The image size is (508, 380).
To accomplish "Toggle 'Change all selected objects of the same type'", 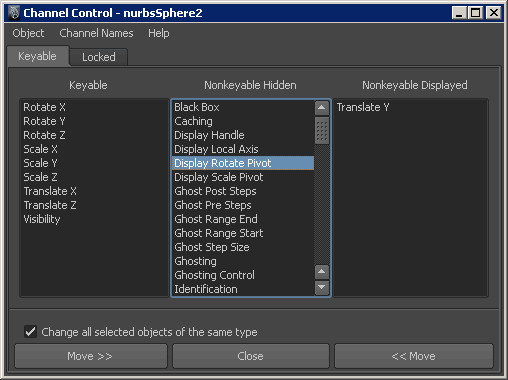I will point(30,332).
